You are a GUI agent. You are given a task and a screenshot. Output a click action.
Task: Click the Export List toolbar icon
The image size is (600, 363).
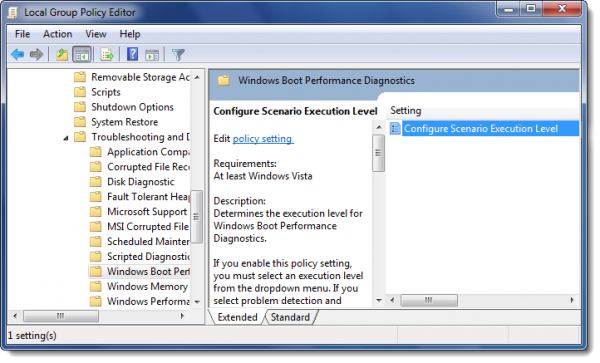pyautogui.click(x=107, y=55)
